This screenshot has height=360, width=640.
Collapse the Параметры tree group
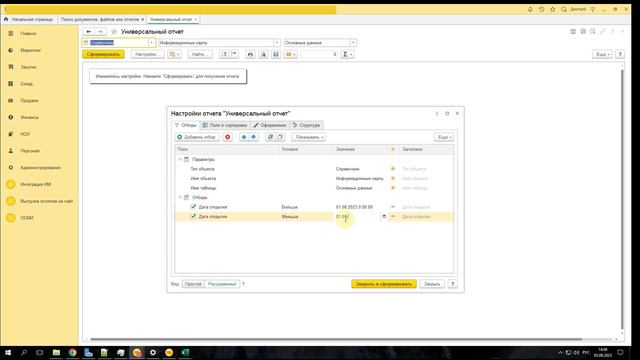click(x=180, y=159)
